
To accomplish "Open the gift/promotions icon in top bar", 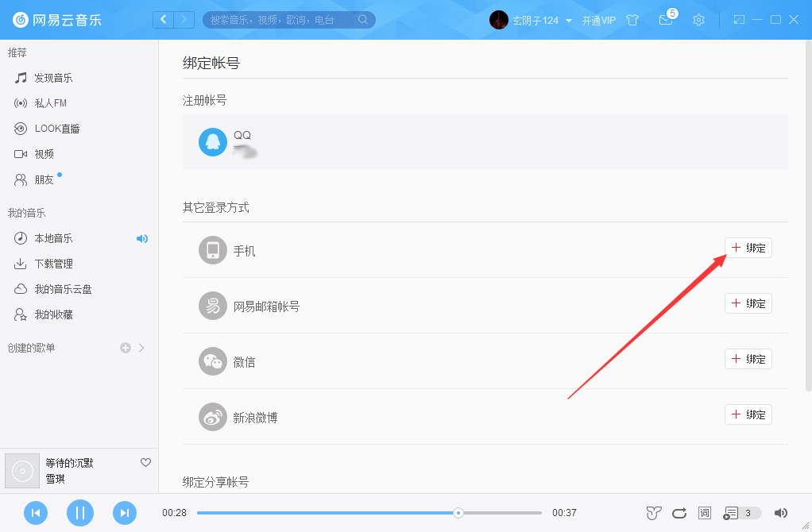I will click(x=632, y=19).
